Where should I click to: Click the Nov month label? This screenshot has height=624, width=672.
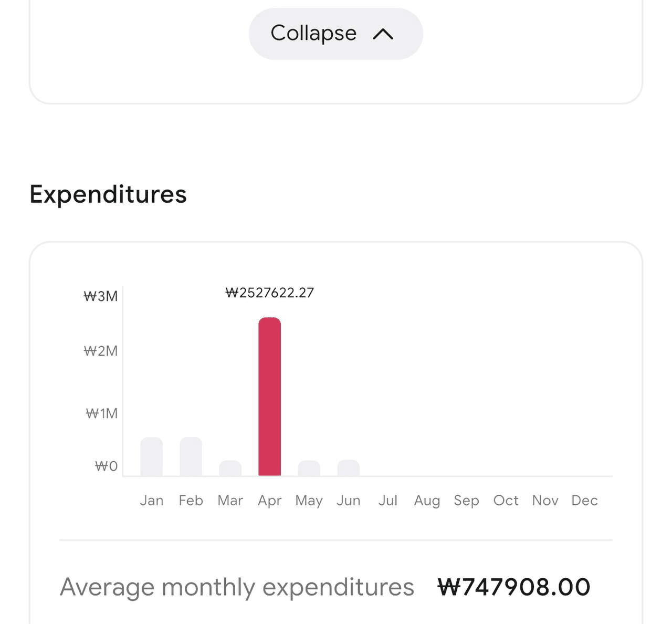pos(545,501)
